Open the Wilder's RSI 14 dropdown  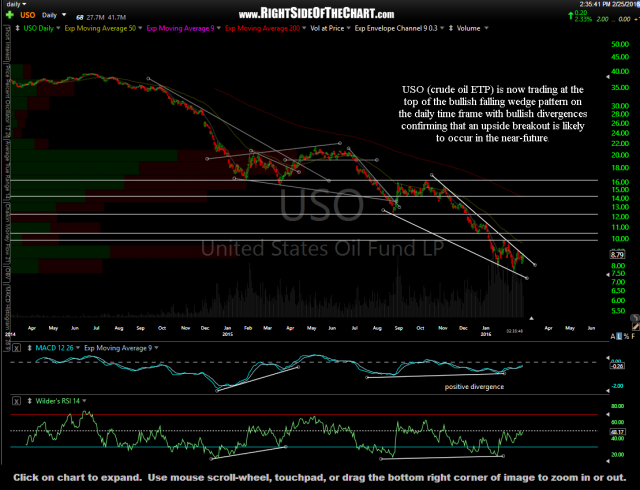point(84,401)
